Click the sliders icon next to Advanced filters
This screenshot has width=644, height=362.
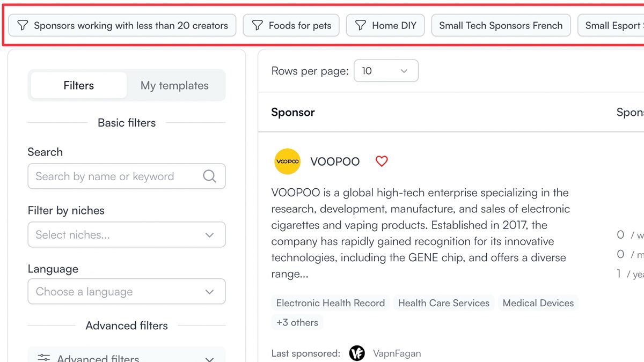[43, 357]
